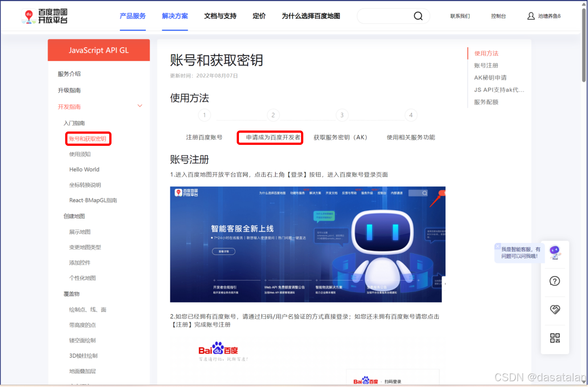Open 升级指南 in the sidebar
588x387 pixels.
tap(69, 91)
